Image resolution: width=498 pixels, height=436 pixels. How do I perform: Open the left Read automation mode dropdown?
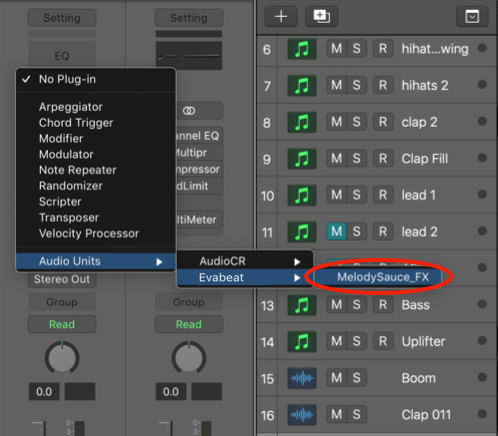(62, 324)
